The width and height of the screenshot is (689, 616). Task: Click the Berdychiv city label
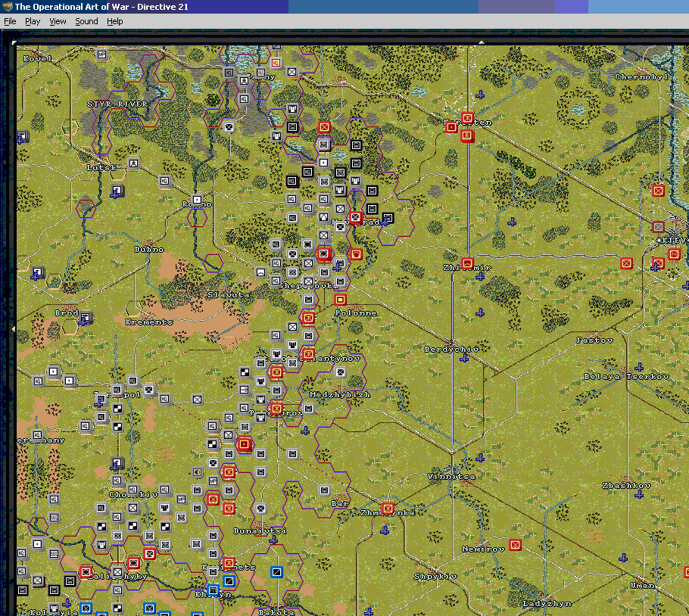[x=451, y=349]
